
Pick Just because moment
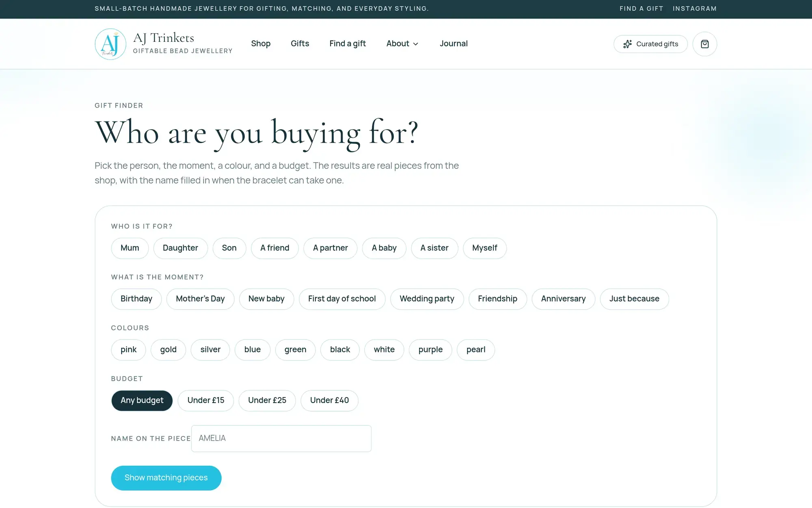(x=634, y=299)
